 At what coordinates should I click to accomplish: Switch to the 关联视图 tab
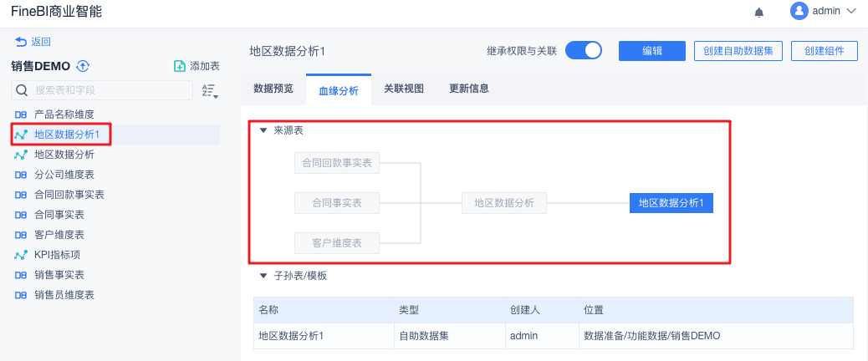click(x=404, y=89)
